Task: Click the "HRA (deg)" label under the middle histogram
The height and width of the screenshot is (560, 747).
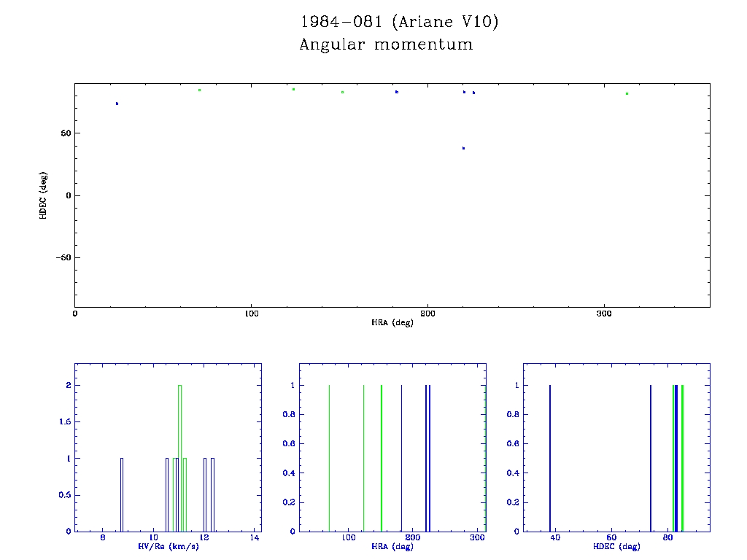Action: (392, 546)
